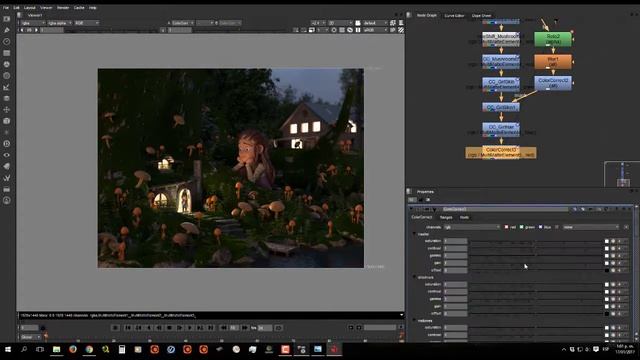Open the Render menu
Screen dimensions: 640x360
click(x=63, y=8)
